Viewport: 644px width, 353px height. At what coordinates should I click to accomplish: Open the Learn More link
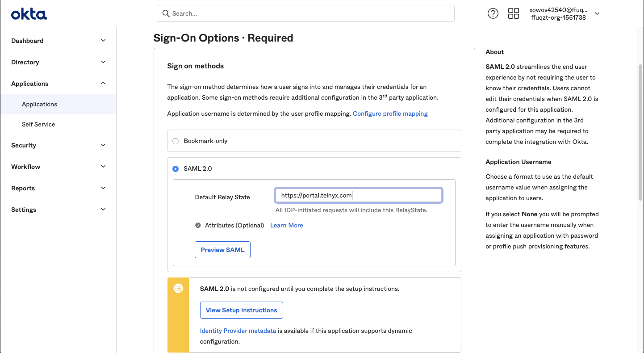tap(287, 225)
